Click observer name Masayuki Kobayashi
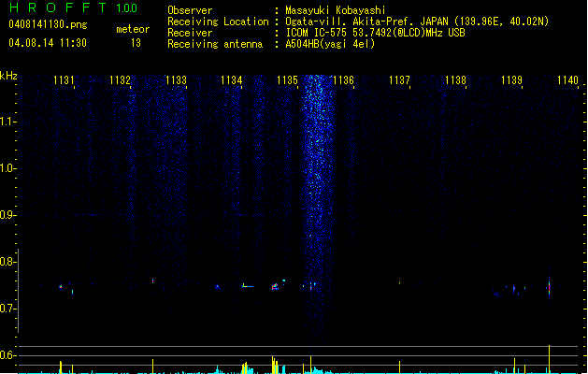The image size is (588, 374). (x=336, y=10)
